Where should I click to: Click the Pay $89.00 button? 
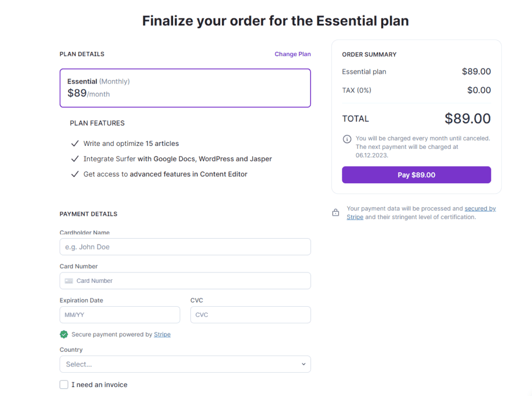416,174
